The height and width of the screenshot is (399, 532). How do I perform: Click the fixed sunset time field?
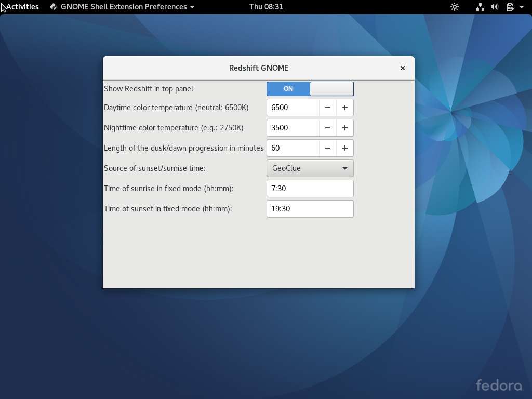[310, 209]
